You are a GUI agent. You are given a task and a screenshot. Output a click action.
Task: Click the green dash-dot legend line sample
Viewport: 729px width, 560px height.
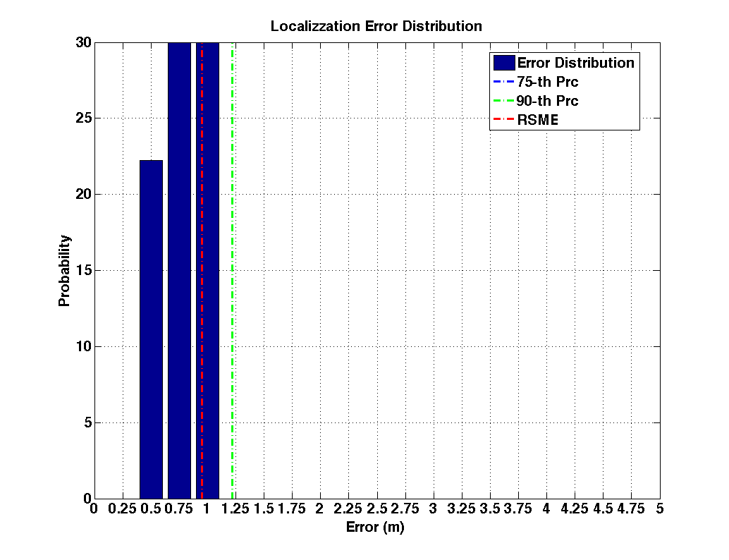pyautogui.click(x=504, y=101)
